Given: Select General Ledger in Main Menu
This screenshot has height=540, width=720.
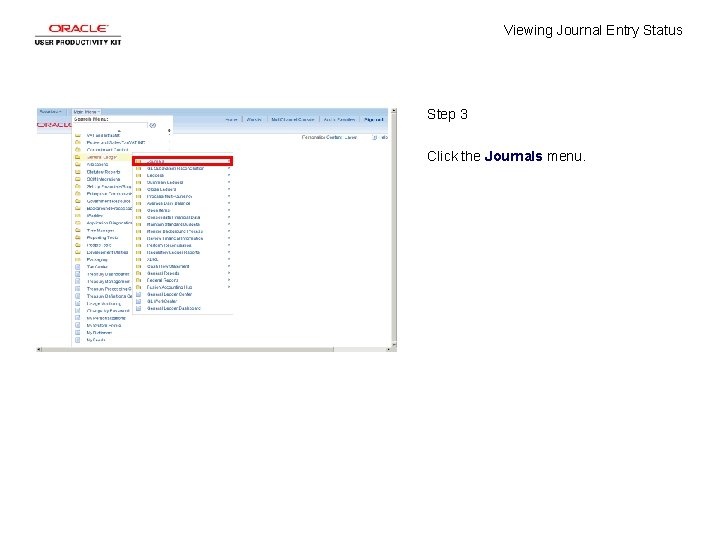Looking at the screenshot, I should (101, 157).
